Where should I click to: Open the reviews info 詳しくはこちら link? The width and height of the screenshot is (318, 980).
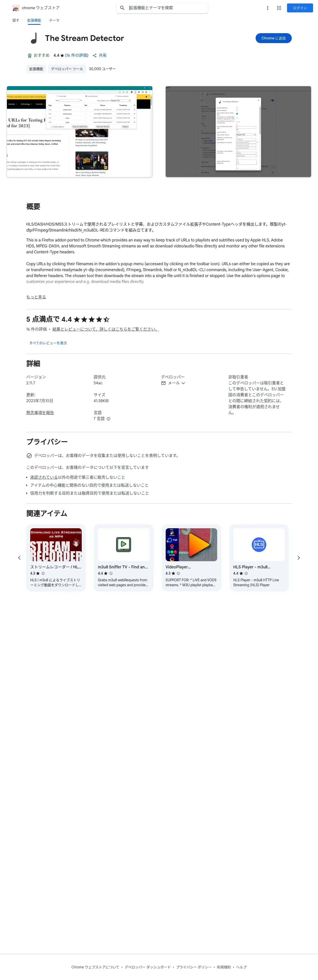105,329
